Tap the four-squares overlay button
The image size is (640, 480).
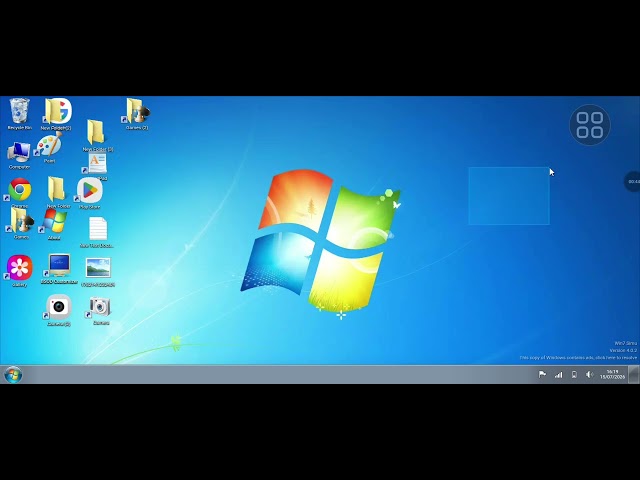pos(590,125)
